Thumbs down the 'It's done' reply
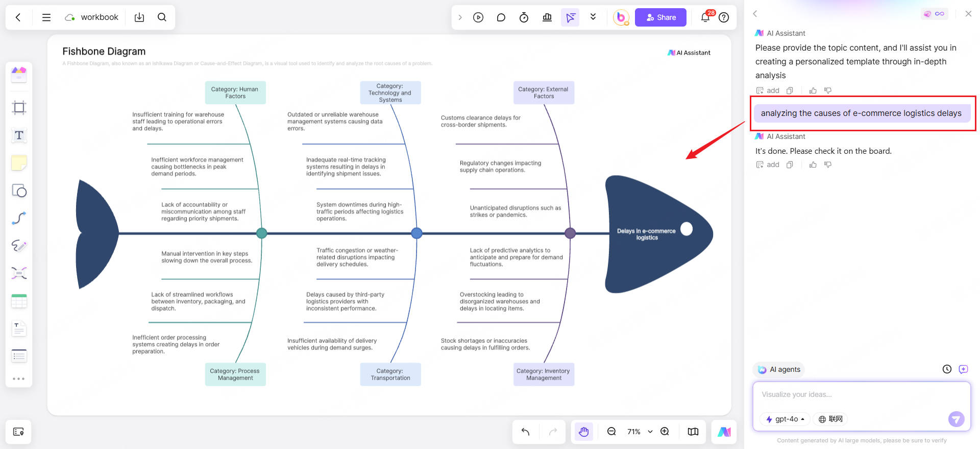Screen dimensions: 980x449 pyautogui.click(x=828, y=164)
